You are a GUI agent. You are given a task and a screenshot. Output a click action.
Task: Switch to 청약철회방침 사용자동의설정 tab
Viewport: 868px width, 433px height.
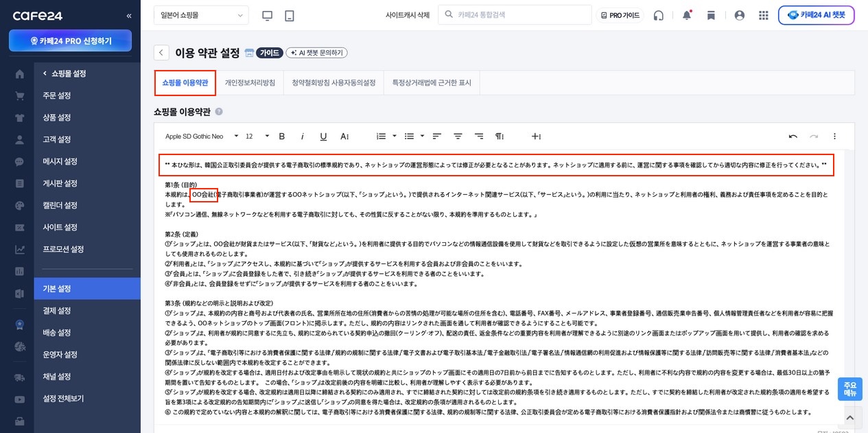pyautogui.click(x=333, y=83)
